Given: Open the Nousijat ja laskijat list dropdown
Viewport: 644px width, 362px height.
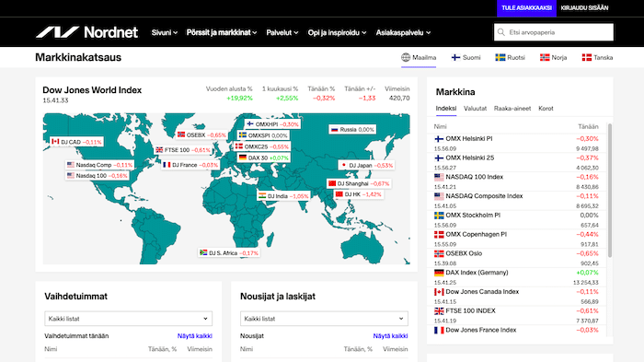Looking at the screenshot, I should (324, 319).
